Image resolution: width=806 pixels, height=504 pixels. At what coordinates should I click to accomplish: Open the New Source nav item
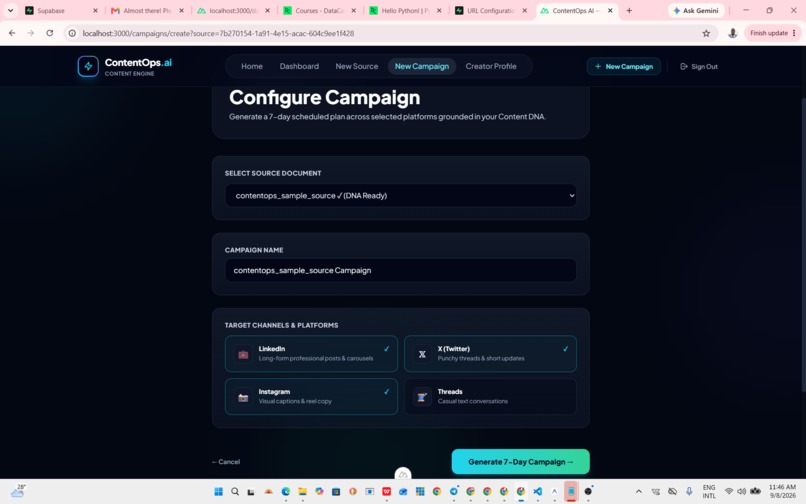[x=357, y=66]
